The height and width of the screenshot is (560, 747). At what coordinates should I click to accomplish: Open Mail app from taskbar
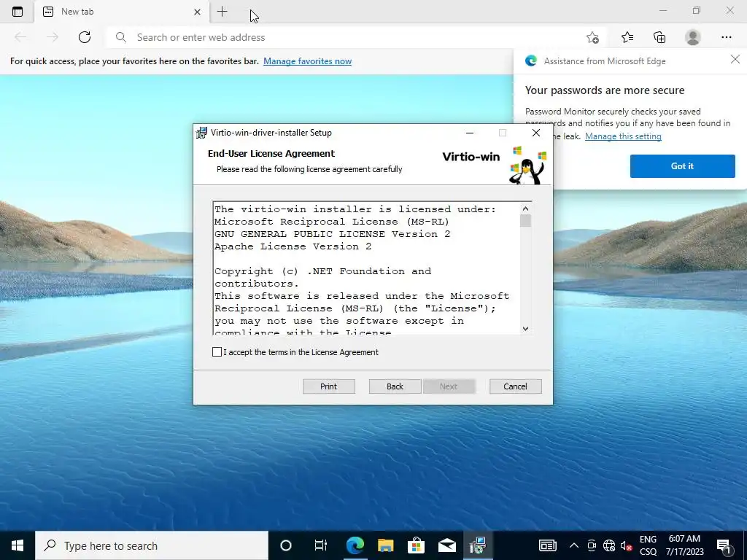[x=447, y=545]
